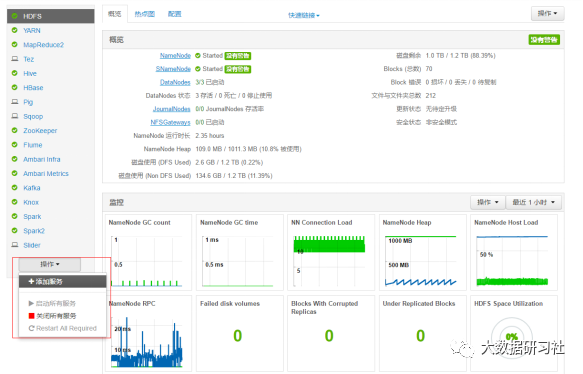This screenshot has height=374, width=583.
Task: Open the Blocks With Corrupted Replicas widget
Action: coord(331,333)
